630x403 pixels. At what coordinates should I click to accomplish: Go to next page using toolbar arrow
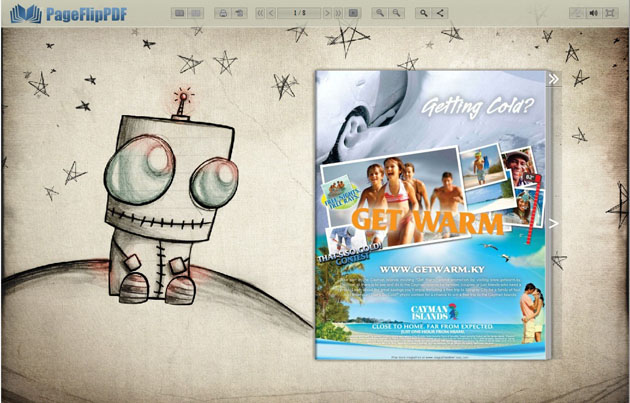[x=327, y=13]
